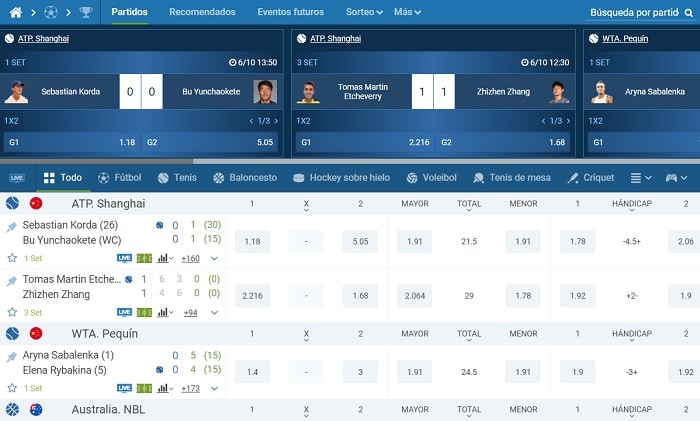Screen dimensions: 700x421
Task: Bet G1 1.18 in Korda card
Action: 71,142
